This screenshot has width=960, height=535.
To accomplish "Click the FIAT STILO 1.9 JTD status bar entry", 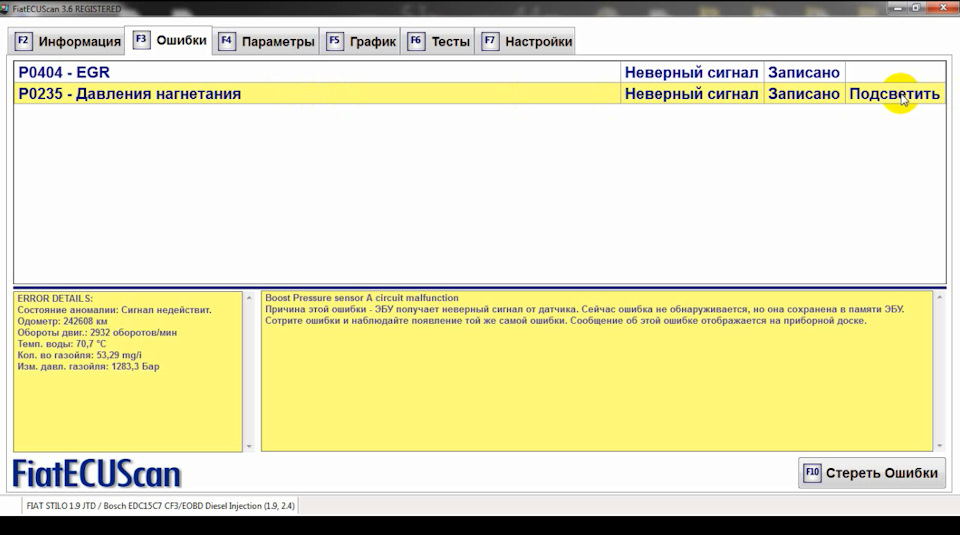I will [160, 506].
